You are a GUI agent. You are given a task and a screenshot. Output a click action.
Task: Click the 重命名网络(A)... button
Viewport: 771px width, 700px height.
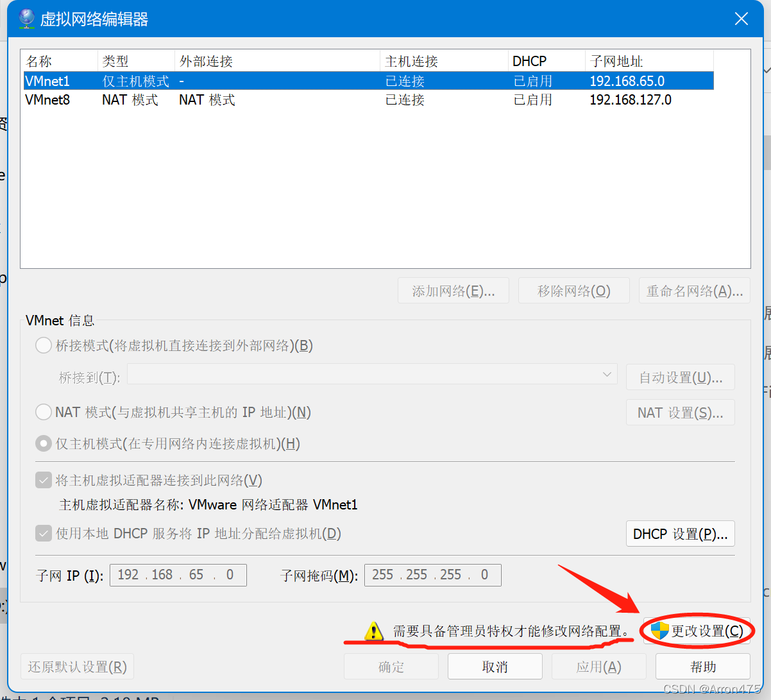pyautogui.click(x=695, y=291)
